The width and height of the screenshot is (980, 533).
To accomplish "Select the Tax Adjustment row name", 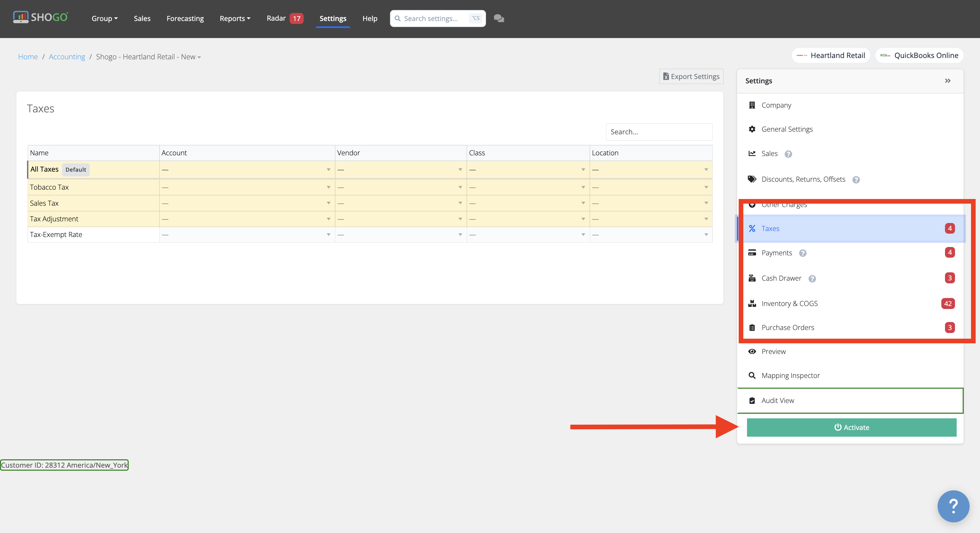I will click(54, 219).
